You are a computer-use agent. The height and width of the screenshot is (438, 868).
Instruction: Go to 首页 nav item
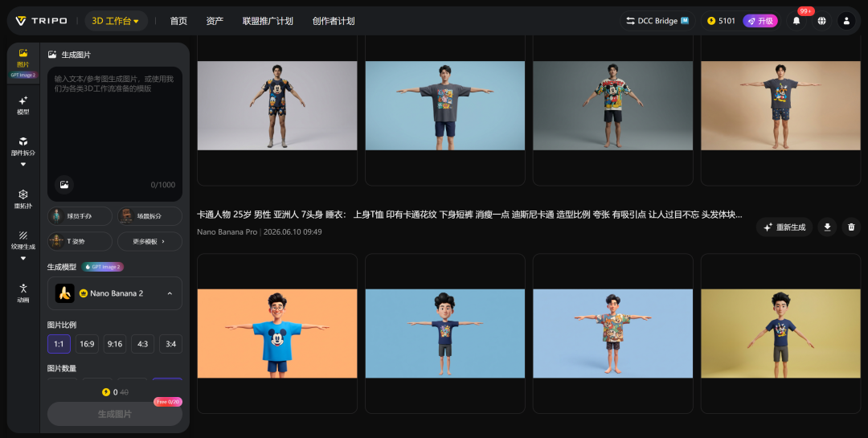pyautogui.click(x=178, y=21)
